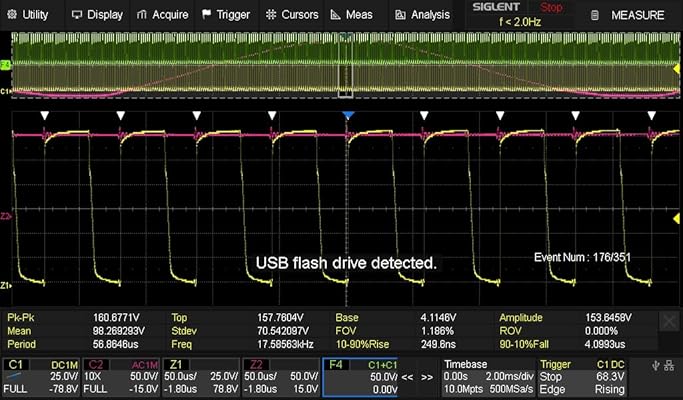Open zoom trace Z2 descriptor box
This screenshot has width=683, height=400.
tap(282, 374)
